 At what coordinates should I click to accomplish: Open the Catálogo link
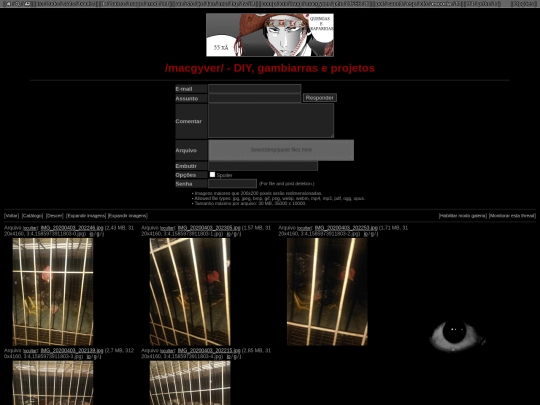[32, 216]
